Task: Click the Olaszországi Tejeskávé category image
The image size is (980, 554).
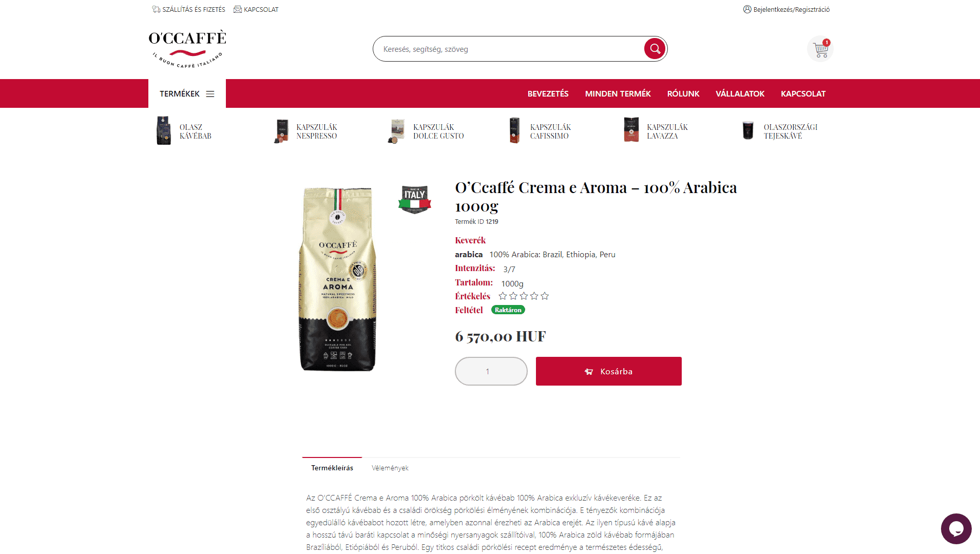Action: pos(748,130)
